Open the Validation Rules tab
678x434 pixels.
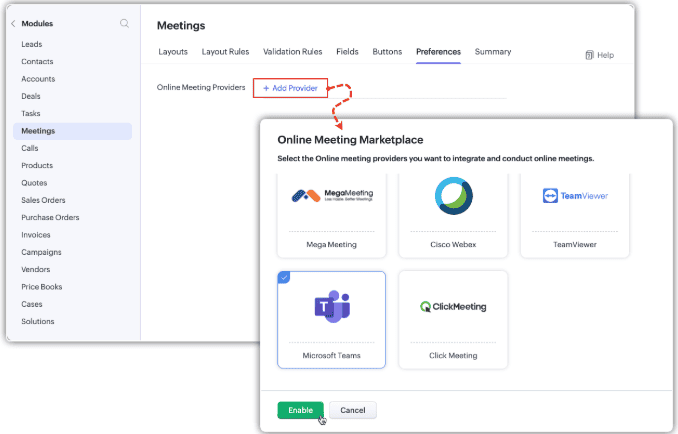coord(293,52)
